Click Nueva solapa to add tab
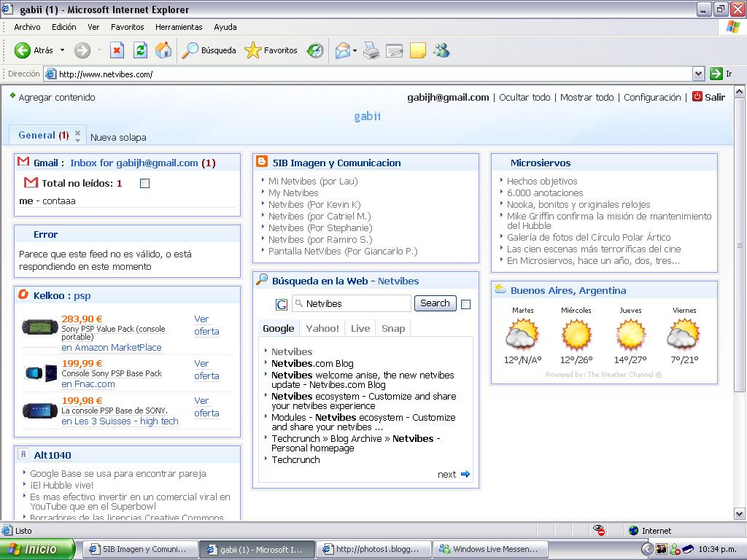The width and height of the screenshot is (747, 560). click(118, 138)
